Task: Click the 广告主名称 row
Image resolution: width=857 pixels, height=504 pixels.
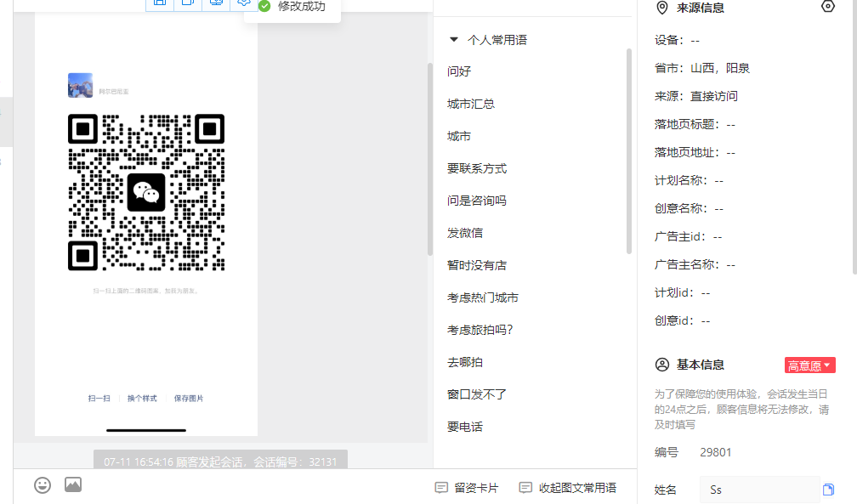Action: click(x=695, y=264)
